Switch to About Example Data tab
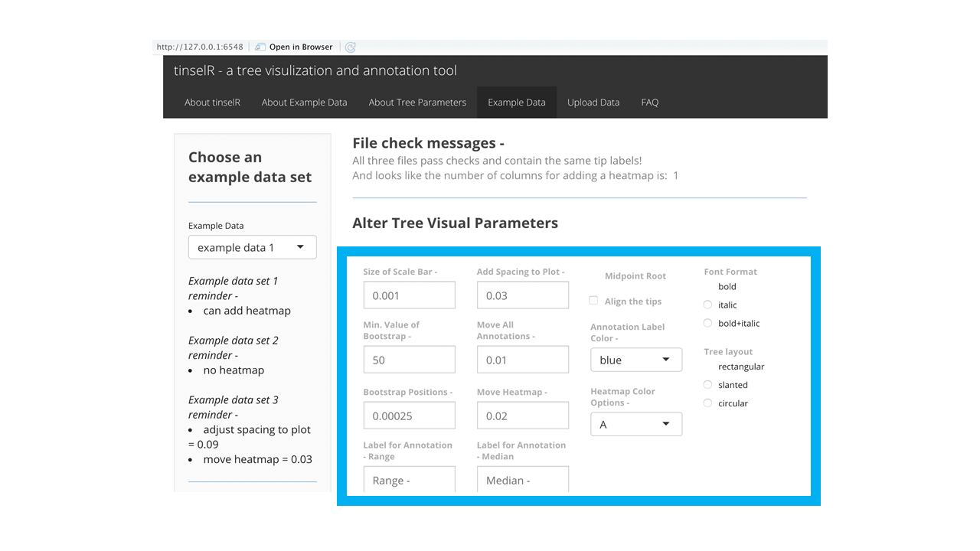The height and width of the screenshot is (551, 980). pos(304,103)
